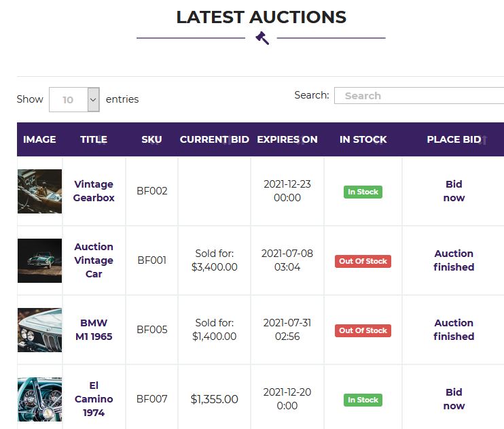The height and width of the screenshot is (429, 504).
Task: Sort the table by Title column
Action: (94, 139)
